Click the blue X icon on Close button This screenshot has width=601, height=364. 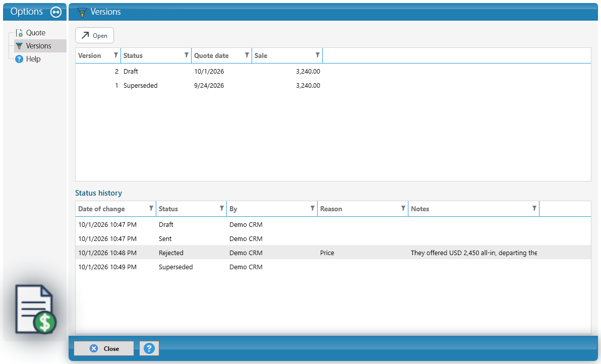(x=93, y=348)
